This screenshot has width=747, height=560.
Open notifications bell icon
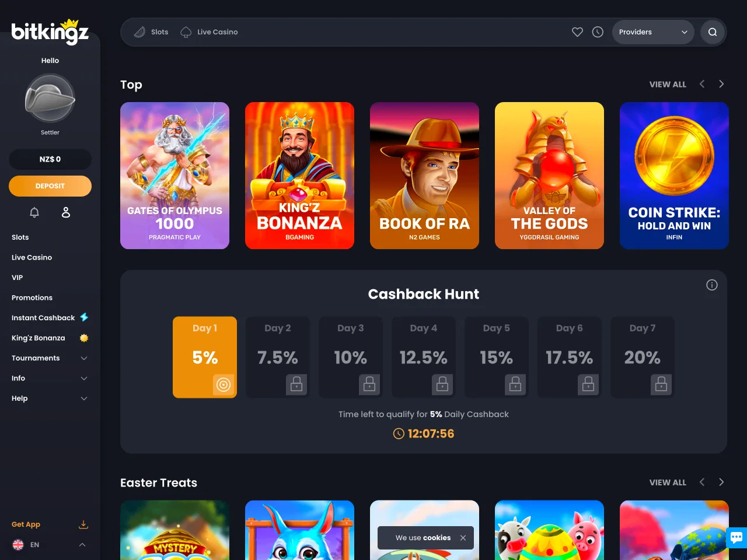34,212
